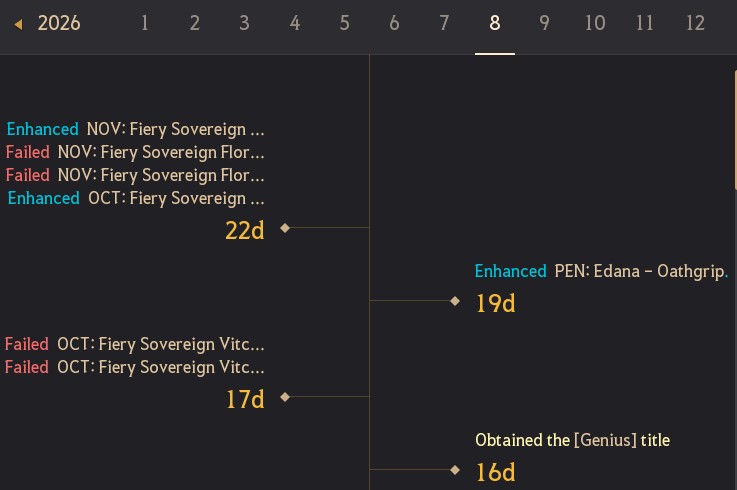Screen dimensions: 737x490
Task: Click the 2026 year label
Action: 59,24
